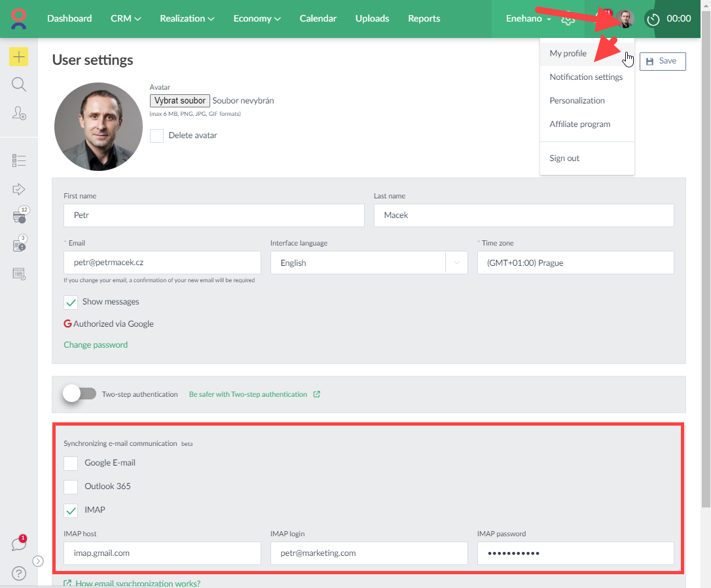711x588 pixels.
Task: Open Notification settings menu entry
Action: [x=585, y=77]
